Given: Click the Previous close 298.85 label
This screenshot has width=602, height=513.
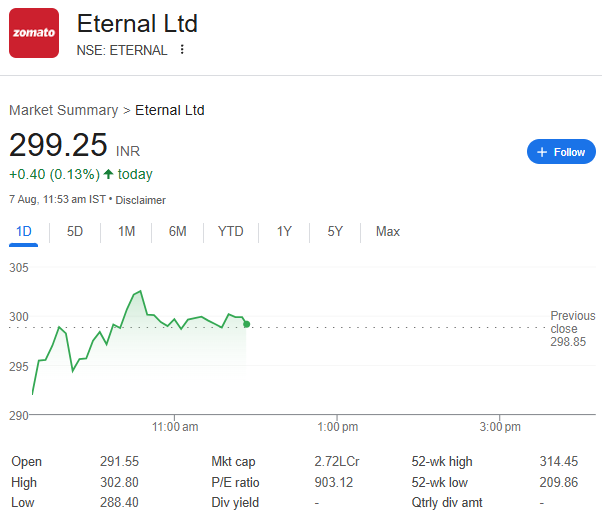Looking at the screenshot, I should point(572,329).
